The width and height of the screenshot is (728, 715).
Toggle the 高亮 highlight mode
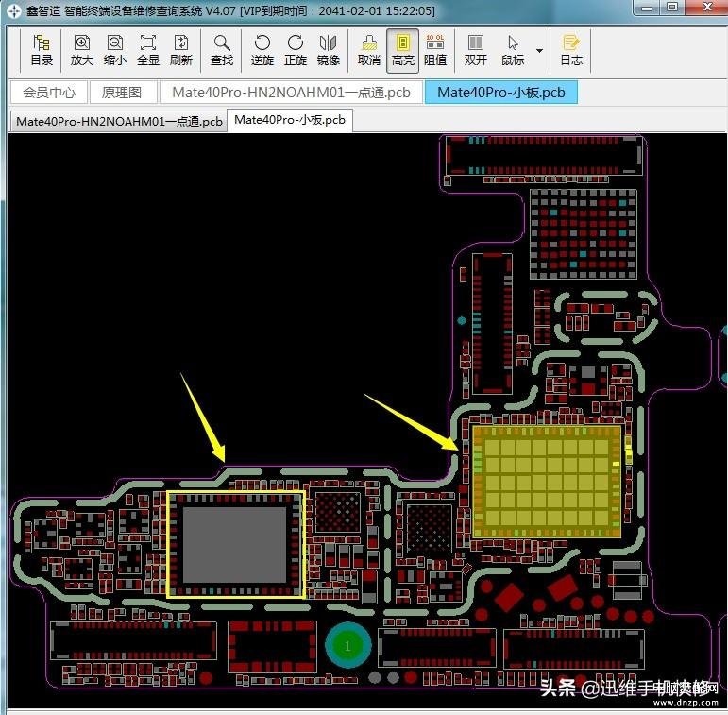coord(403,50)
